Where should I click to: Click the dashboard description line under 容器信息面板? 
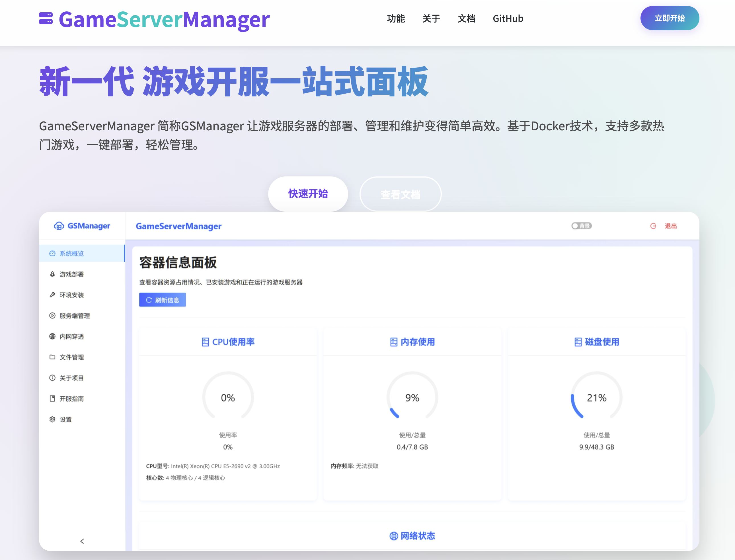pyautogui.click(x=221, y=282)
